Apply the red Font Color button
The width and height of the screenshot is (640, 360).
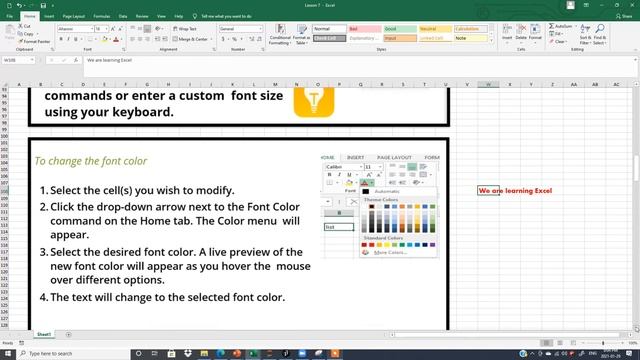116,39
